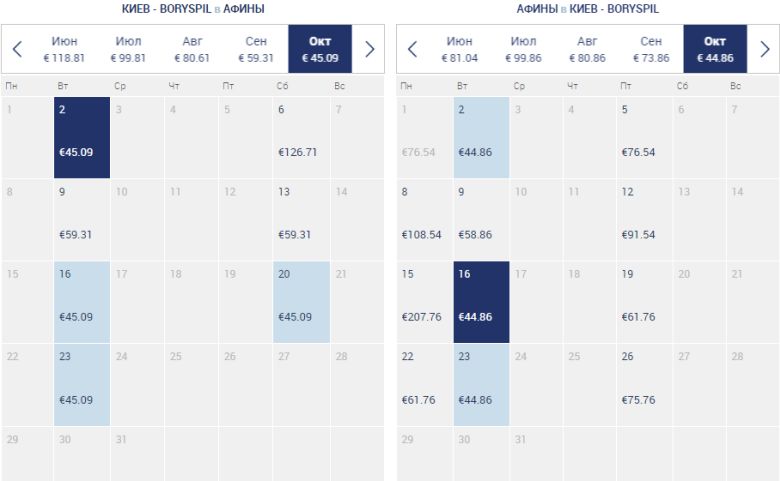Pick outbound October 13 at €59.31
Image resolution: width=780 pixels, height=481 pixels.
(300, 220)
